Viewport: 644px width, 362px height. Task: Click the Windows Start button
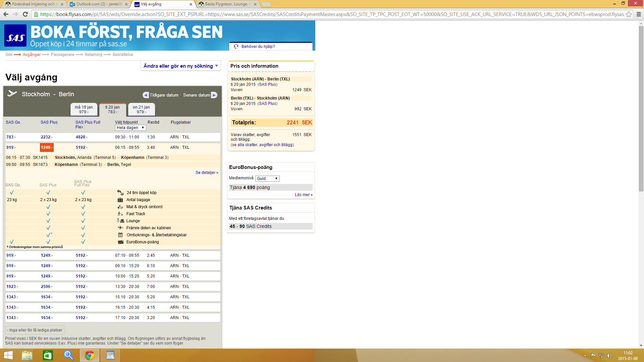point(8,355)
